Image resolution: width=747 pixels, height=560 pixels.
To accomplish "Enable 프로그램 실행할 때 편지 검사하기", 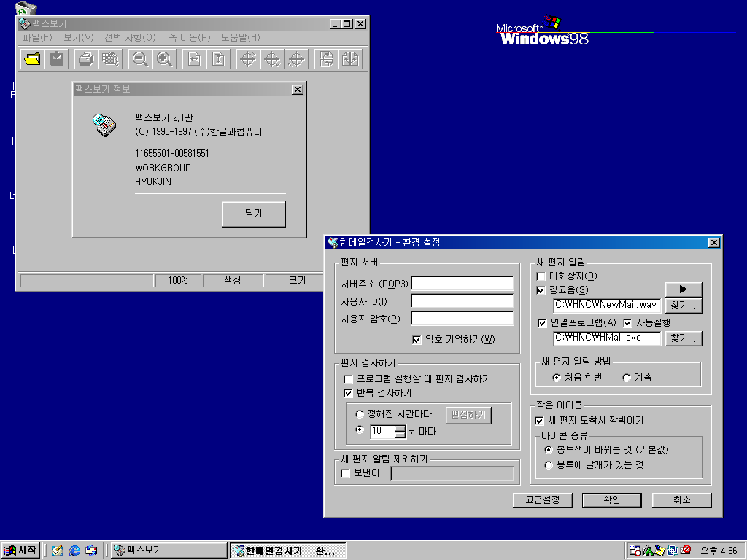I will pos(348,379).
